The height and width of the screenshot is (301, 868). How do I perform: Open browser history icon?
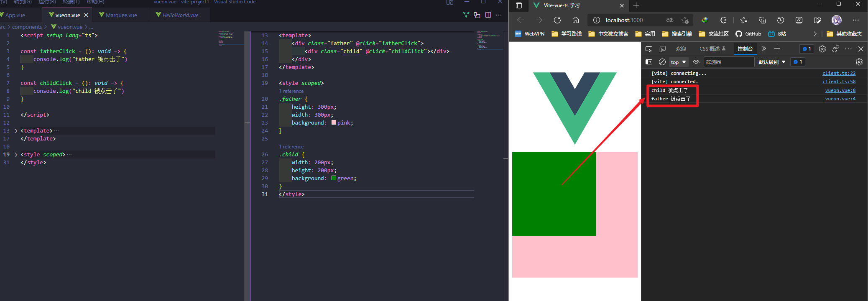(x=781, y=20)
